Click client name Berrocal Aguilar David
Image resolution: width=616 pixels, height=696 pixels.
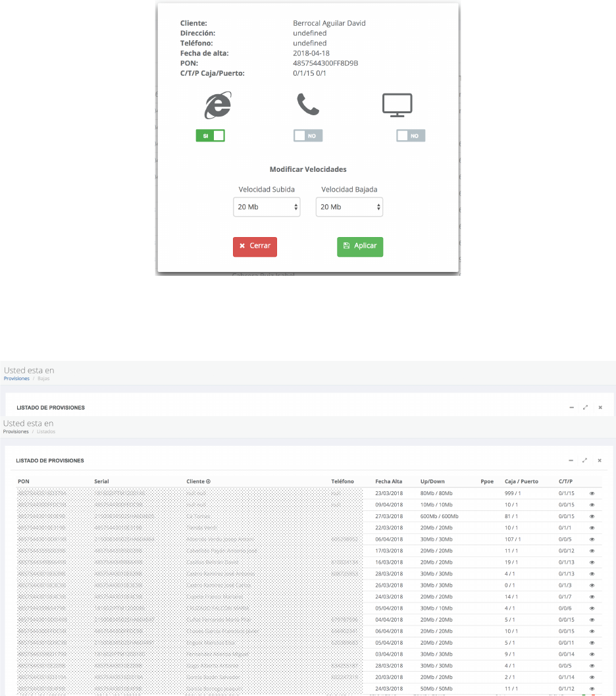(x=329, y=23)
